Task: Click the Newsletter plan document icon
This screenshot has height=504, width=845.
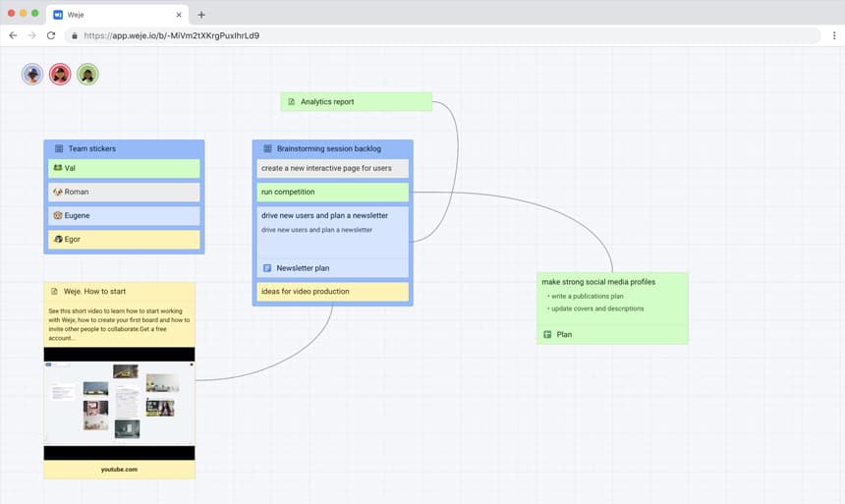Action: point(266,268)
